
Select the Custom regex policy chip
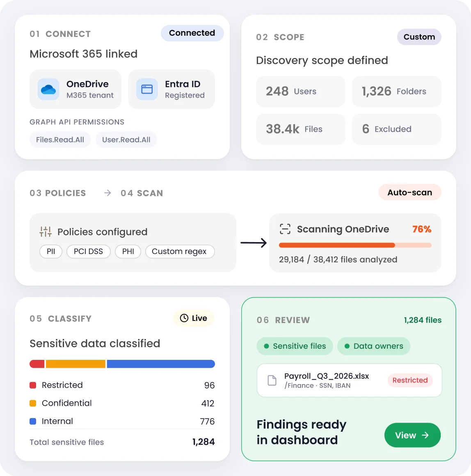180,252
